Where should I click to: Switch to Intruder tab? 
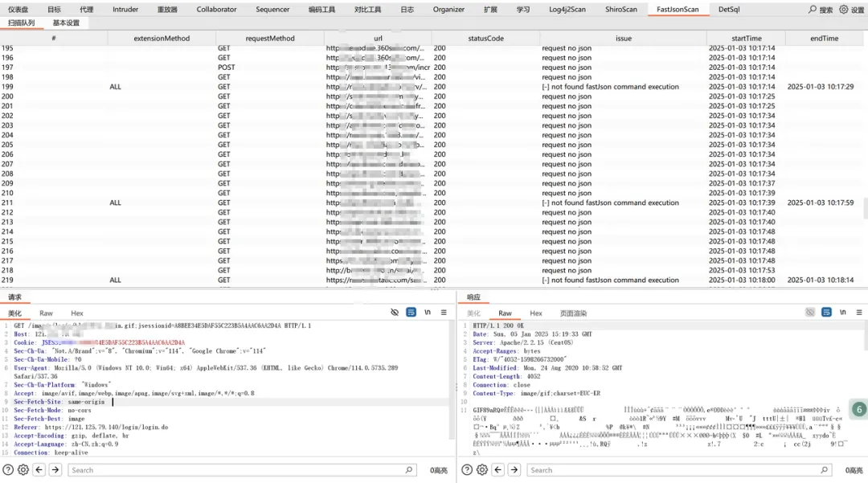pyautogui.click(x=125, y=10)
